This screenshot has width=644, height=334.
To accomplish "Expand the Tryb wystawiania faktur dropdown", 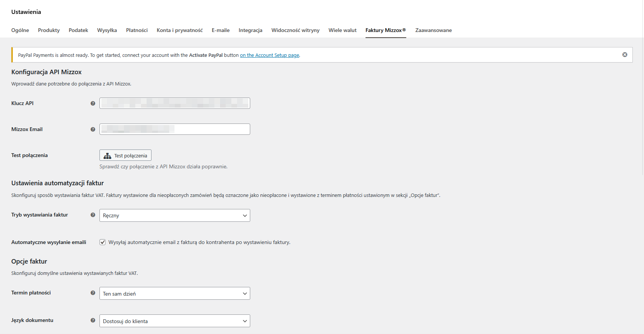I will (x=174, y=215).
